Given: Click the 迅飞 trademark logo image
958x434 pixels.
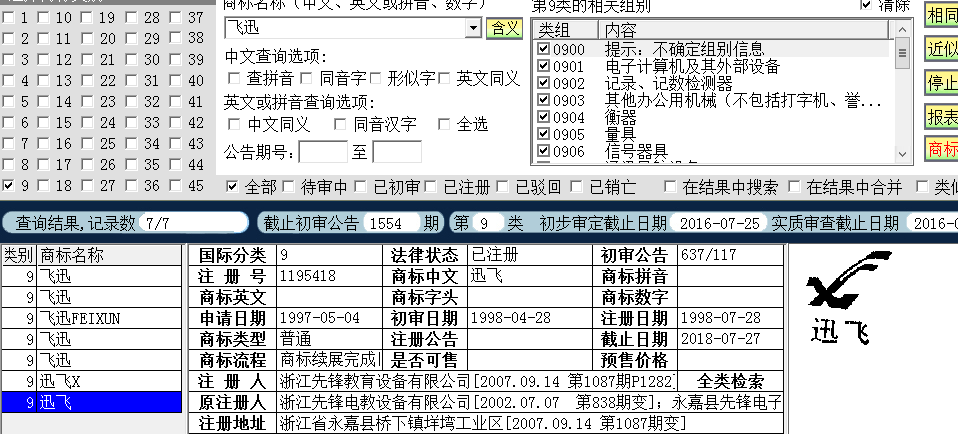Looking at the screenshot, I should click(848, 296).
